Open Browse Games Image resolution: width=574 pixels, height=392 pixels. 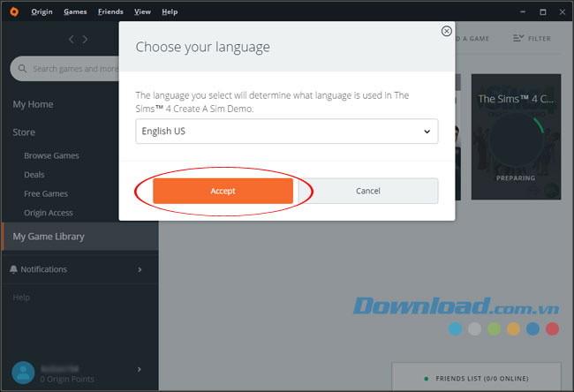coord(51,155)
